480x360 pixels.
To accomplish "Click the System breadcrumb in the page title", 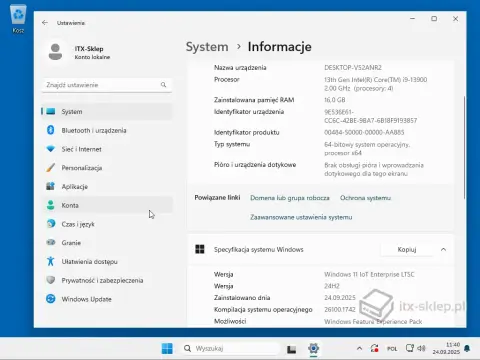I will [x=207, y=47].
